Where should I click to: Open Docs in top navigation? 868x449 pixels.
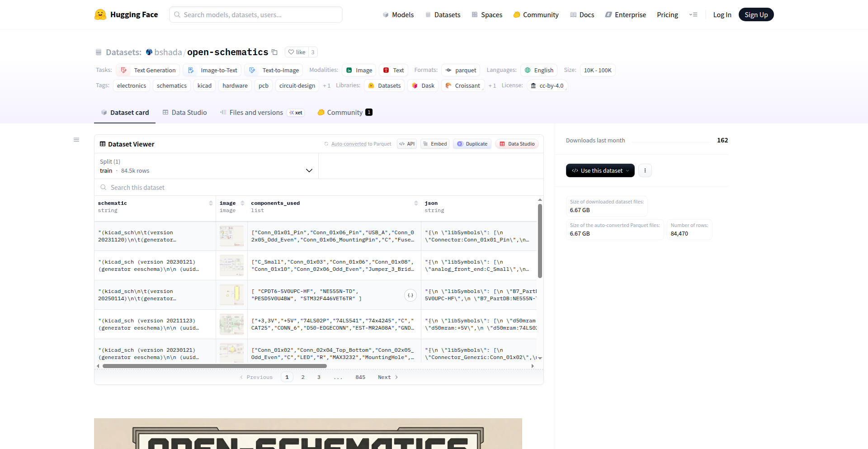coord(582,15)
